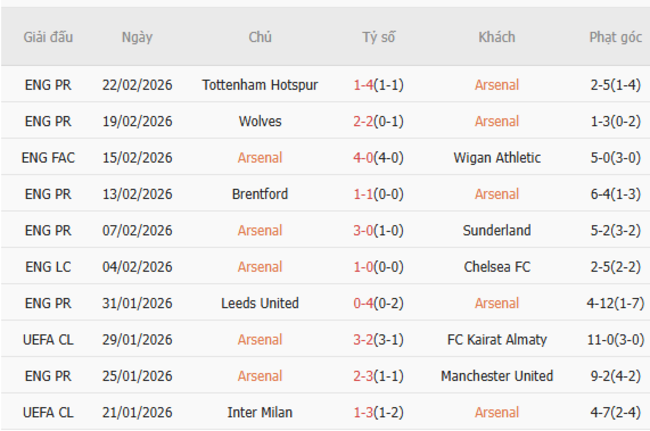Click the "Giải đấu" column header
This screenshot has width=650, height=431.
coord(48,37)
